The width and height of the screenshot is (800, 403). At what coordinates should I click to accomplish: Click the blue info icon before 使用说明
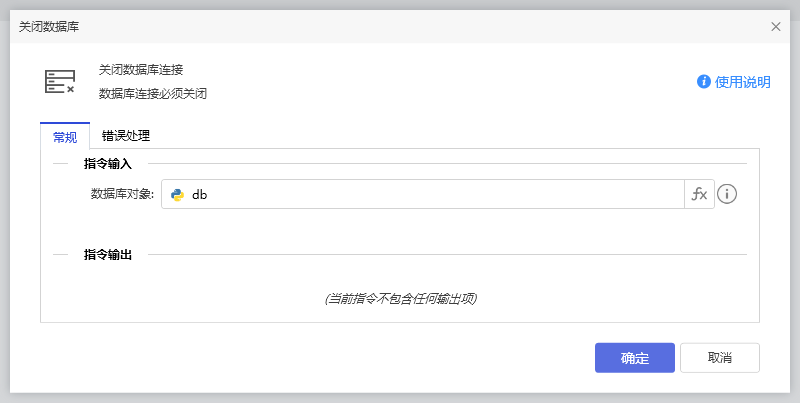(x=704, y=82)
